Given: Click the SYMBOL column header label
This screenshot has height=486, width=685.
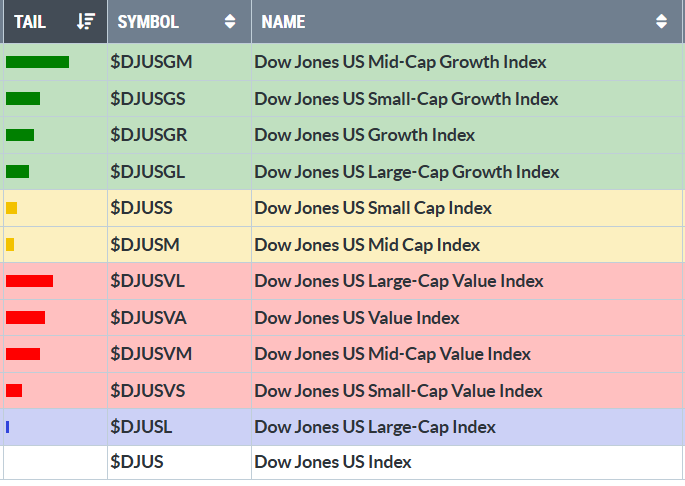Looking at the screenshot, I should pyautogui.click(x=148, y=21).
